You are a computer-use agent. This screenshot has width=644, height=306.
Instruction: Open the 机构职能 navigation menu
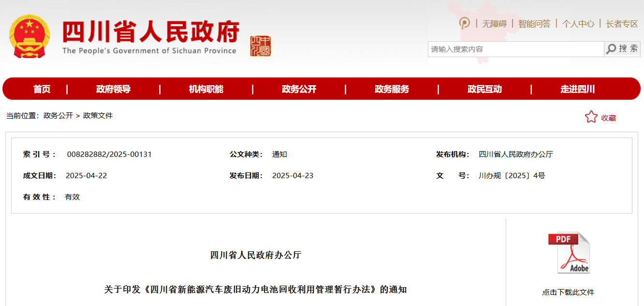(x=206, y=89)
